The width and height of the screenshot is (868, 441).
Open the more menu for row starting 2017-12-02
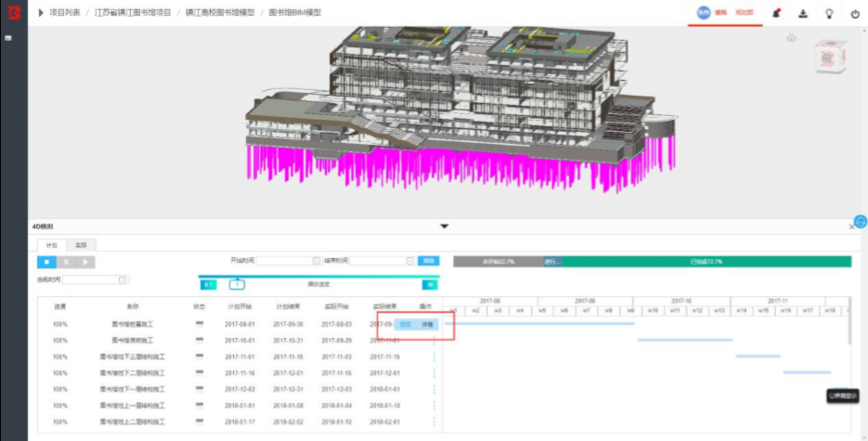click(x=434, y=389)
